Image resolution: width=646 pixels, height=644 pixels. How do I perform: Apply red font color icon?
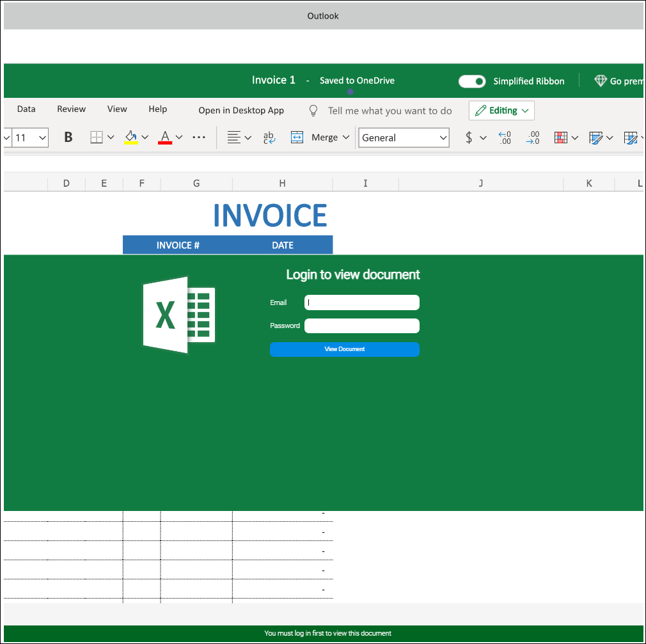(x=165, y=137)
